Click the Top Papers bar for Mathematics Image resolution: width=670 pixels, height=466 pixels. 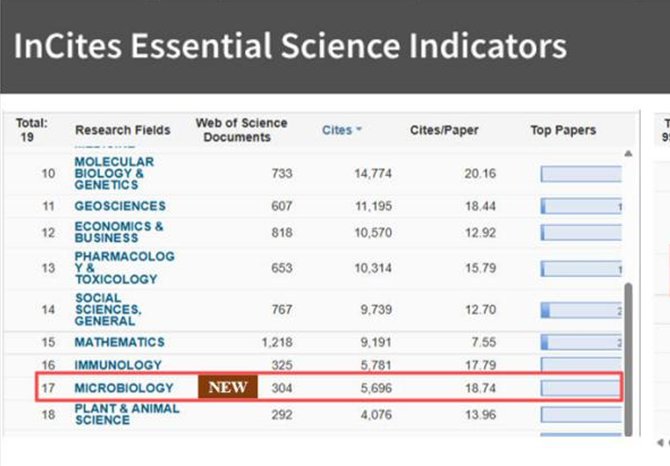[580, 342]
